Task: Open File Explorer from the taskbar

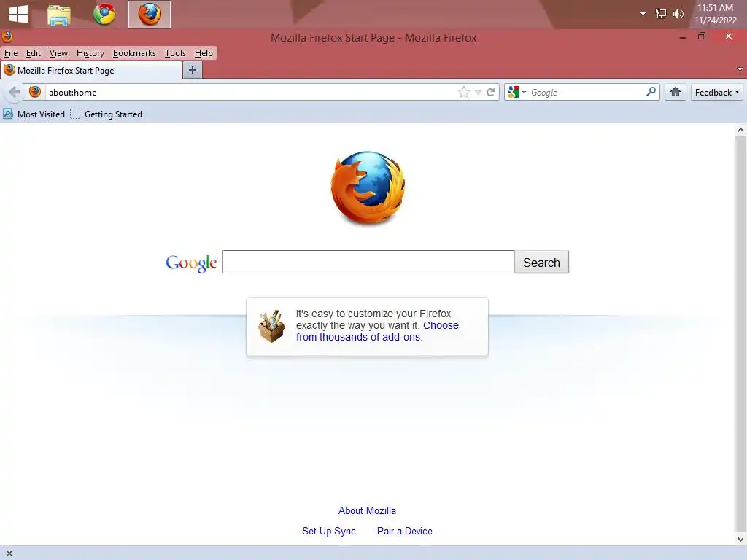Action: tap(59, 15)
